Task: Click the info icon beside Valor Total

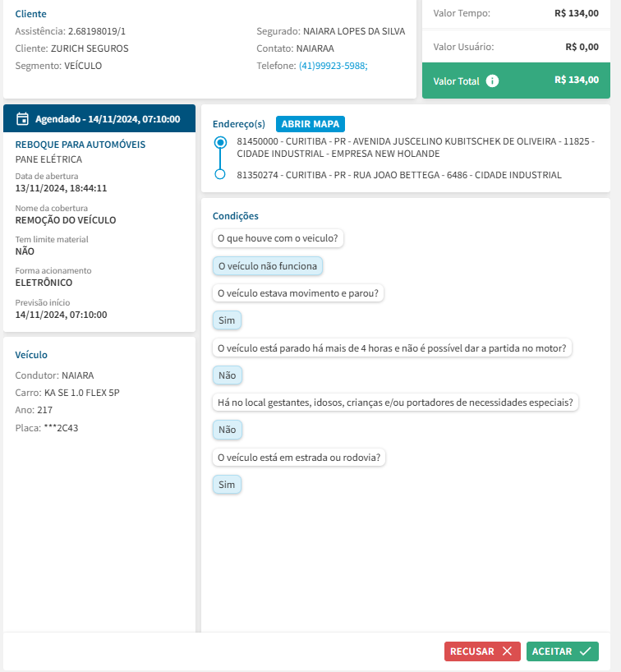Action: (x=492, y=81)
